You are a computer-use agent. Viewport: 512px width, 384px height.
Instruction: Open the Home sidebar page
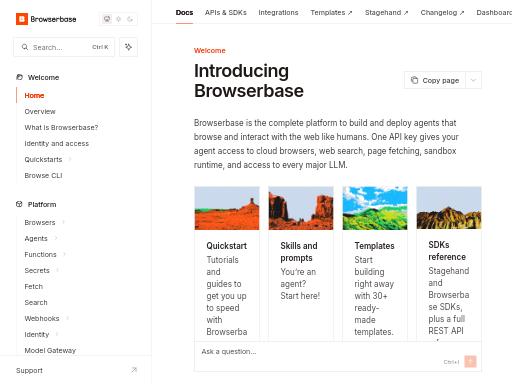coord(34,96)
